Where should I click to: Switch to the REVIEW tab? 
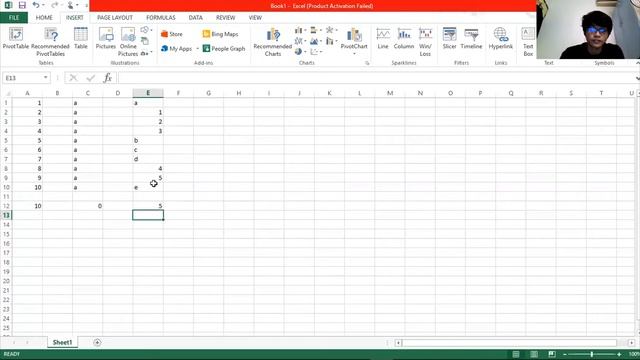pos(225,18)
